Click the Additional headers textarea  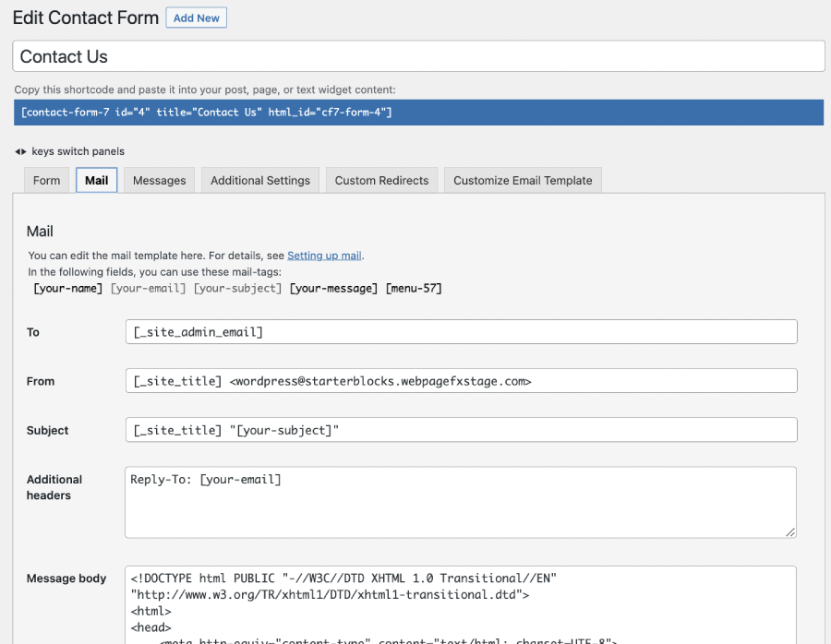pos(460,502)
